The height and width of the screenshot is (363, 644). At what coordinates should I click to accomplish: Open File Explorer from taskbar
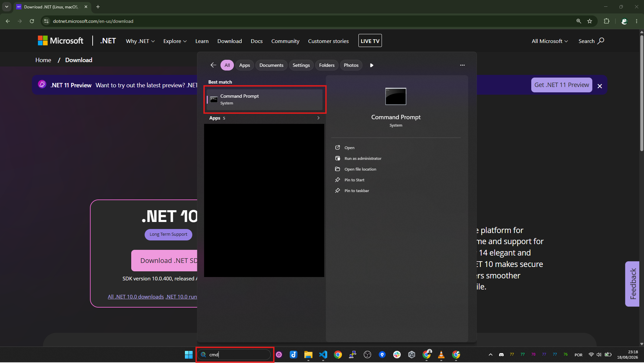[308, 355]
